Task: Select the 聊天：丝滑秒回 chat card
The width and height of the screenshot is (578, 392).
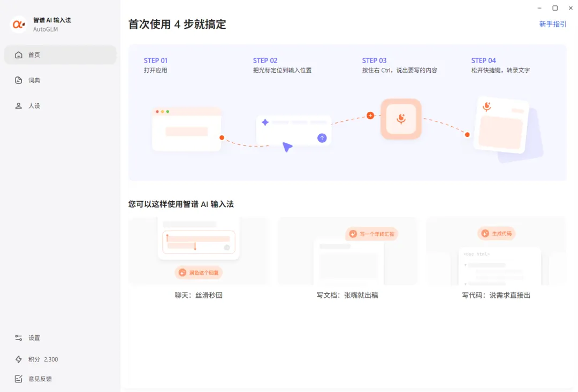Action: pyautogui.click(x=199, y=258)
